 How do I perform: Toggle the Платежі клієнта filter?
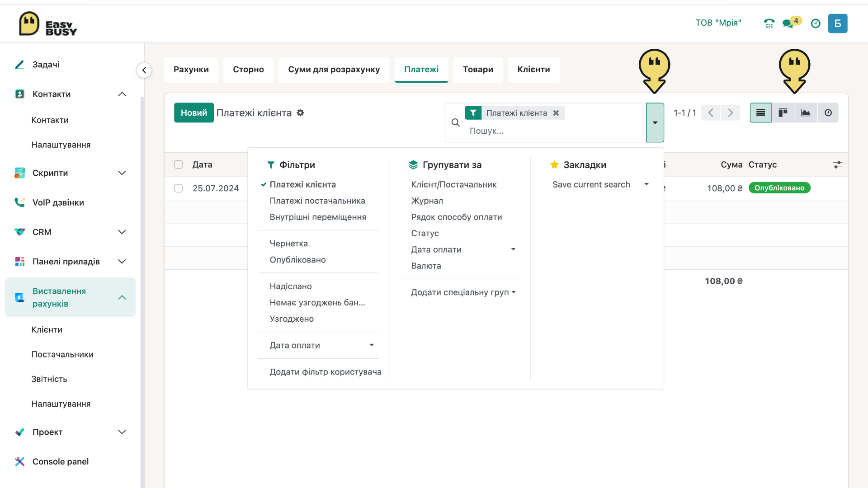point(302,184)
